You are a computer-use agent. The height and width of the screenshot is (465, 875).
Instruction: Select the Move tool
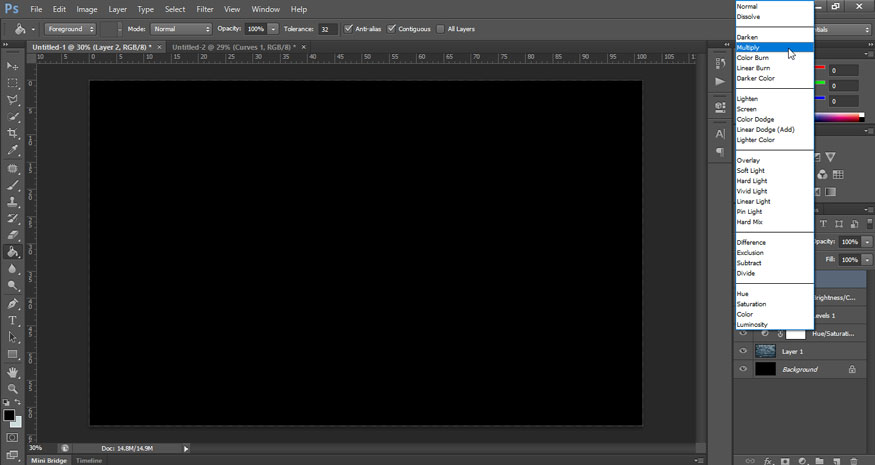click(13, 66)
